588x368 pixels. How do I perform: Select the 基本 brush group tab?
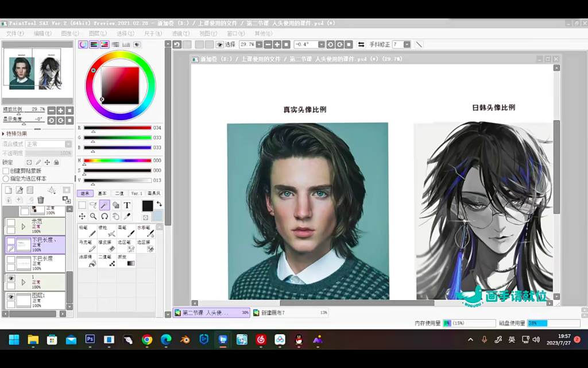coord(102,194)
